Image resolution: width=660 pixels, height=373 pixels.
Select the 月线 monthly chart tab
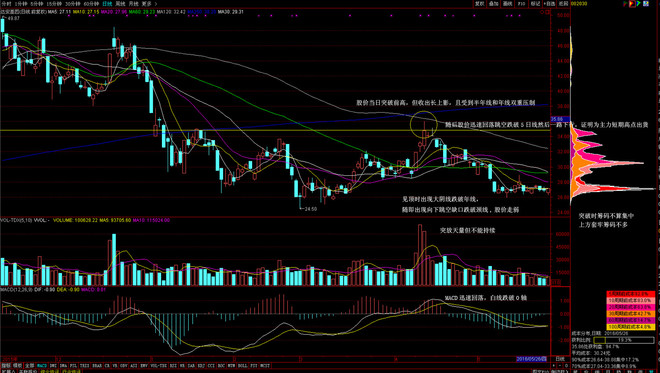pyautogui.click(x=134, y=3)
